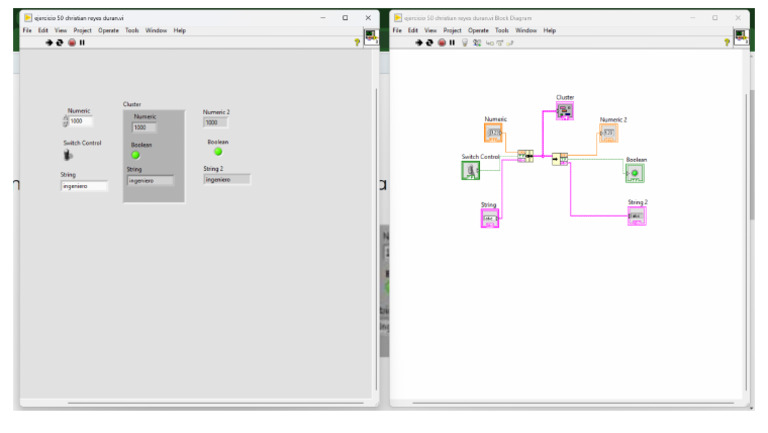Screen dimensions: 768x433
Task: Pause execution in the Block Diagram window
Action: coord(452,42)
